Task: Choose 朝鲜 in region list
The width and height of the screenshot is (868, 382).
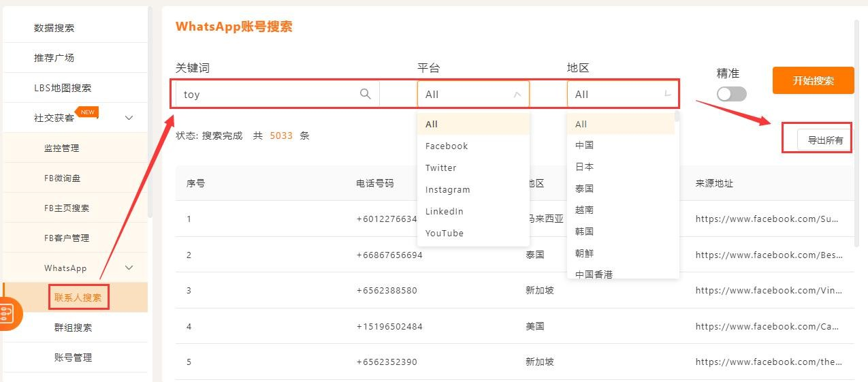Action: [620, 253]
